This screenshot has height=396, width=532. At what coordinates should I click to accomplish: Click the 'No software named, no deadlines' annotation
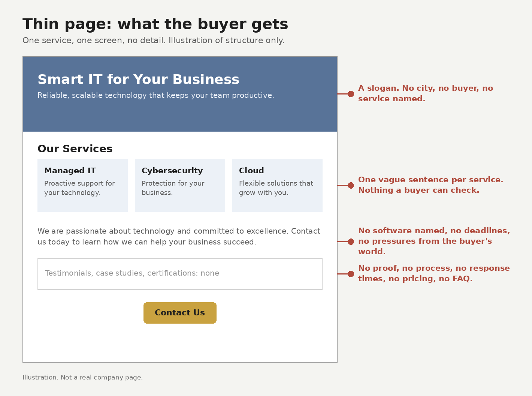pos(434,241)
